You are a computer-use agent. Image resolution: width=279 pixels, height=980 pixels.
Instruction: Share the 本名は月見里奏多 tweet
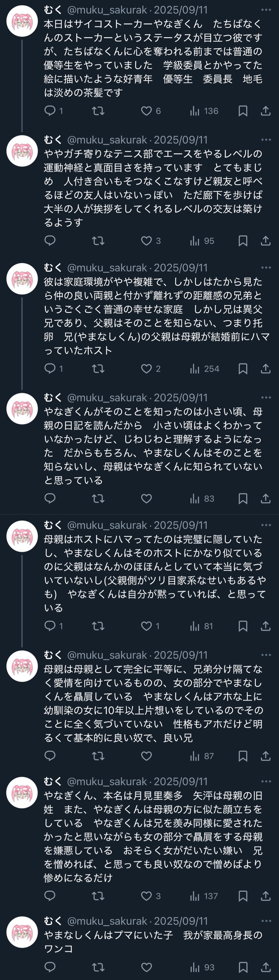(x=266, y=896)
